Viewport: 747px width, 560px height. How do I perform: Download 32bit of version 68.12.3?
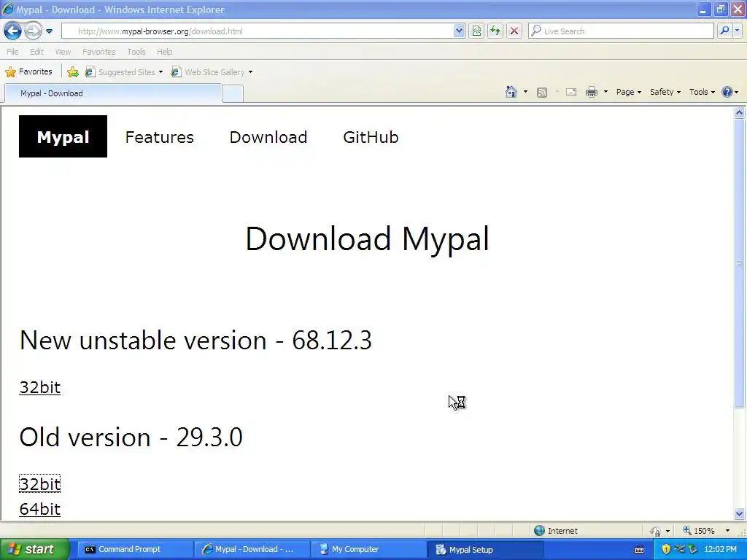click(40, 387)
